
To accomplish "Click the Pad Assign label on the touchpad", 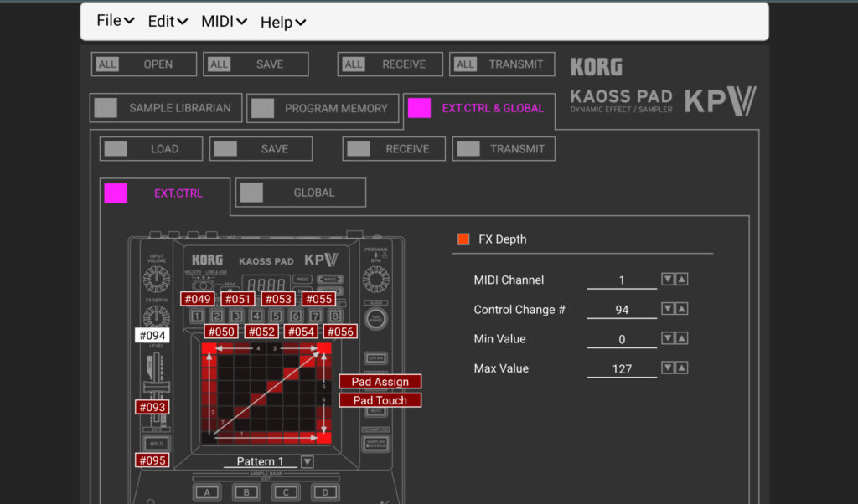I will [x=380, y=381].
